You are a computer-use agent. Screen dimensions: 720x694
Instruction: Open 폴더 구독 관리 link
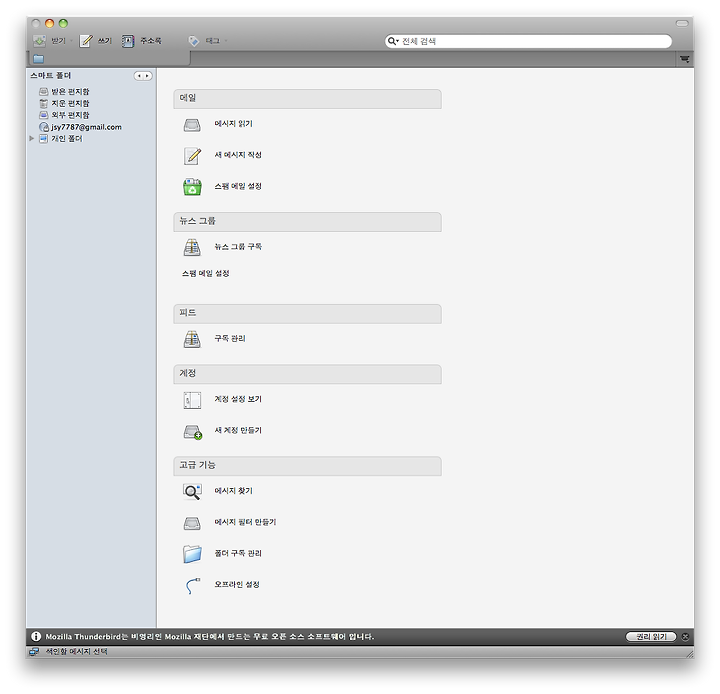click(x=238, y=553)
